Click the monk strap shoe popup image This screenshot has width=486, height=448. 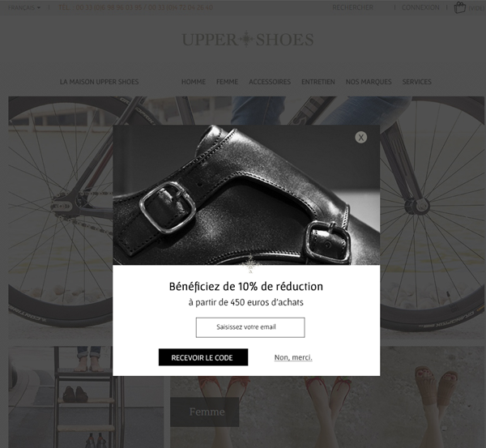coord(246,194)
